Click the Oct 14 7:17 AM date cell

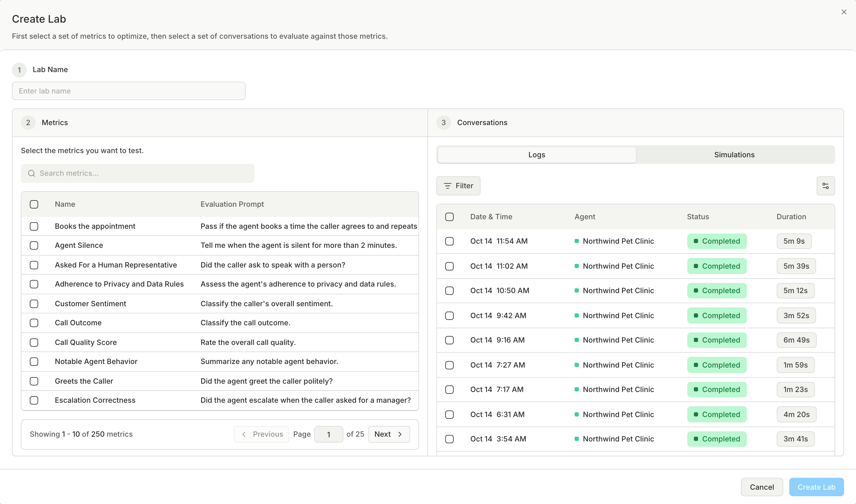[x=497, y=390]
